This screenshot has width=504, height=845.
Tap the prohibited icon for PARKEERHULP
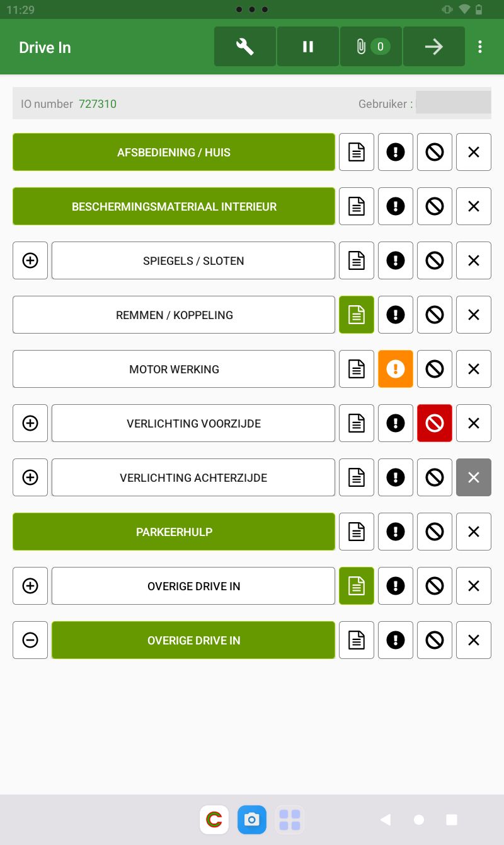point(435,532)
